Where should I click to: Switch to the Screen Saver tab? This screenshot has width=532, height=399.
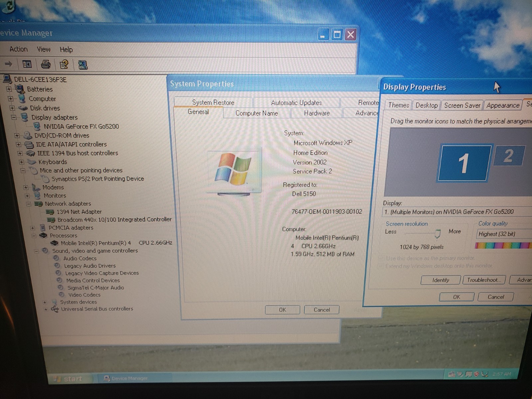click(462, 105)
